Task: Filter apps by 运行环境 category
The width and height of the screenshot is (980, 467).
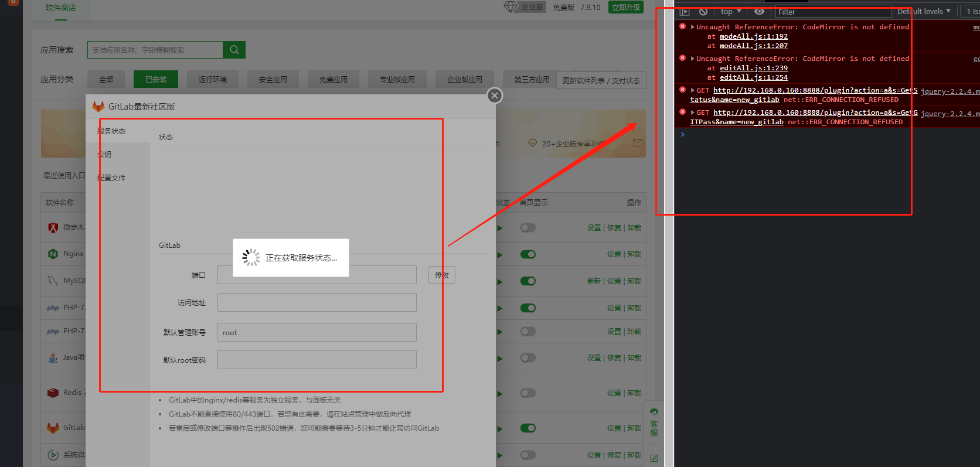Action: tap(213, 79)
